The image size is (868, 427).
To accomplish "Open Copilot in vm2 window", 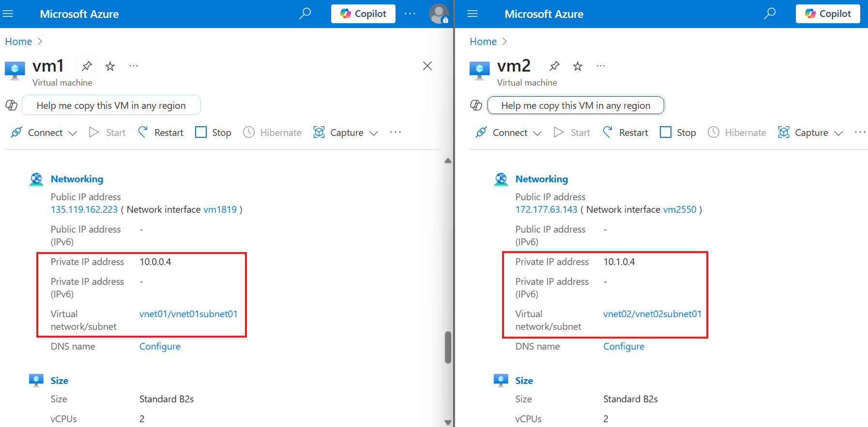I will pyautogui.click(x=828, y=14).
